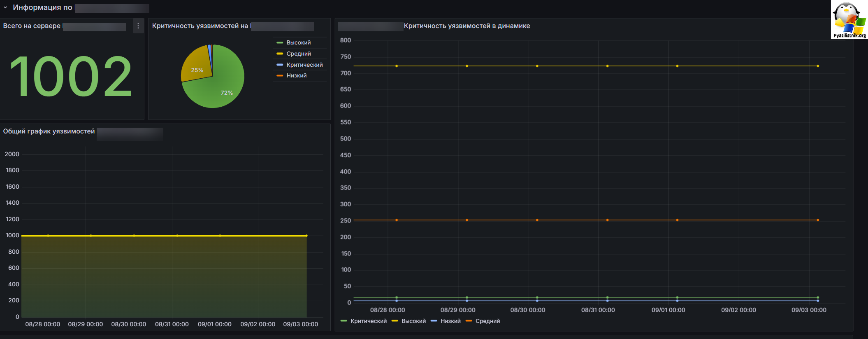Image resolution: width=868 pixels, height=339 pixels.
Task: Click the last orange data point on Средний line
Action: 818,220
